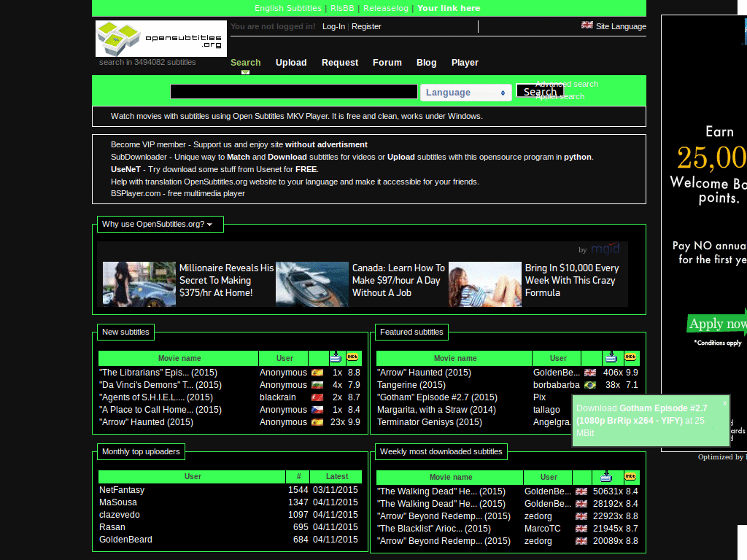
Task: Click the IMDb icon in Featured subtitles header
Action: pos(630,357)
